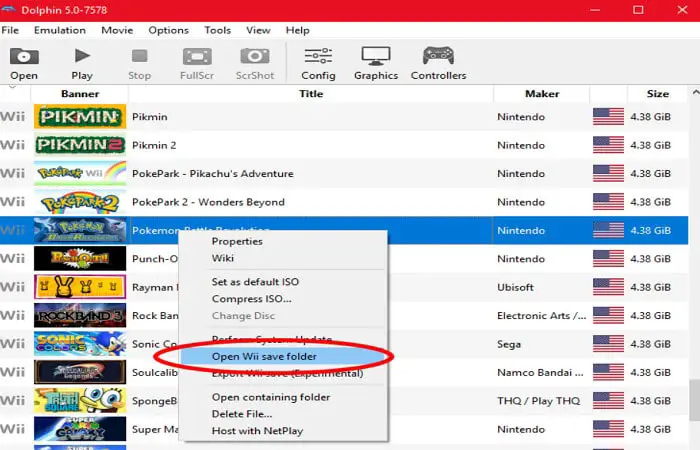The width and height of the screenshot is (700, 450).
Task: Select the Sonic Colors banner thumbnail
Action: 80,344
